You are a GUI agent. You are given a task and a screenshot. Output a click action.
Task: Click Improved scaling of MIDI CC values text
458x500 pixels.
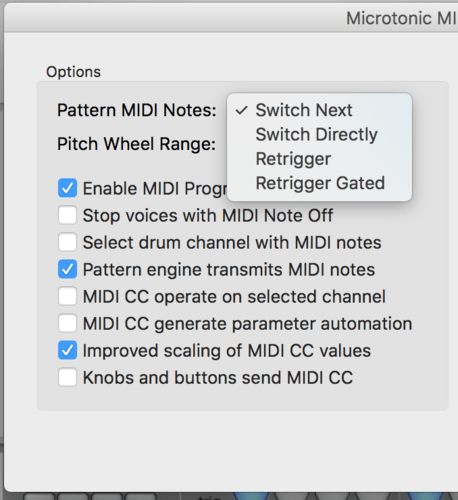pyautogui.click(x=227, y=351)
